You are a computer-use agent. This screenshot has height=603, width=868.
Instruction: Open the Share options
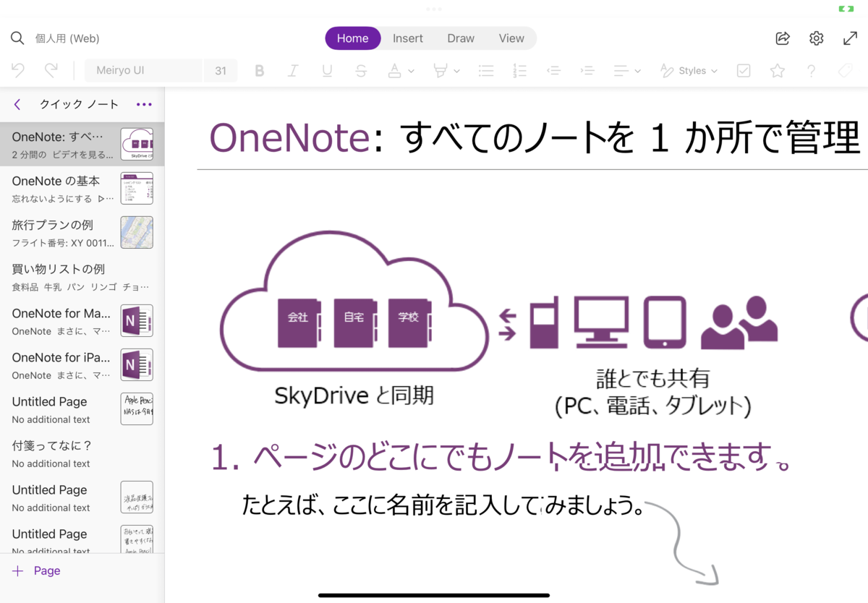point(782,38)
